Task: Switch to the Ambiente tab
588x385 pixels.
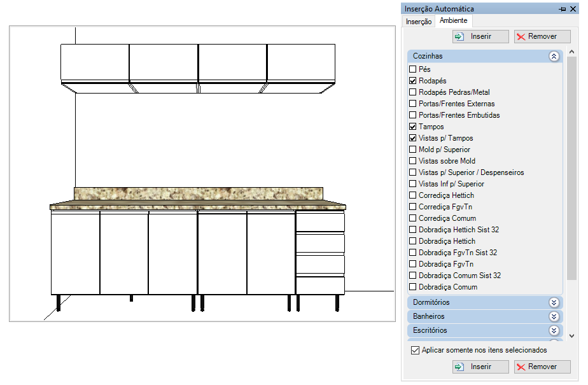Action: click(453, 20)
